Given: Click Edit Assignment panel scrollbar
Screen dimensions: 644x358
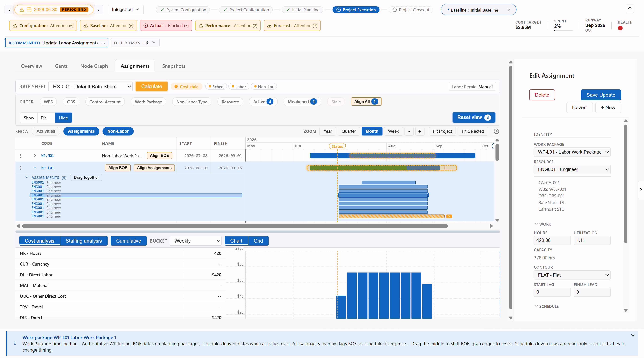Looking at the screenshot, I should coord(626,184).
